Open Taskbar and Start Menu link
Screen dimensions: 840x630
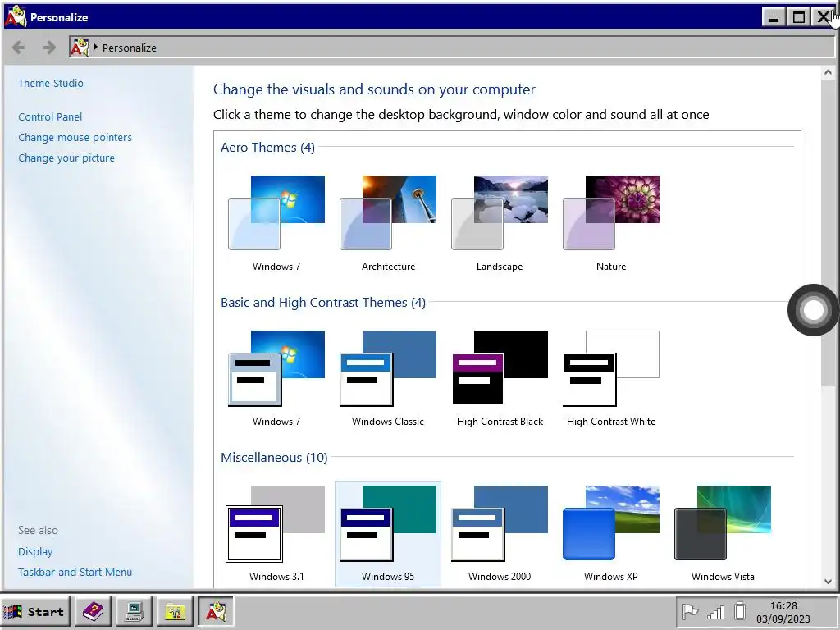click(x=75, y=572)
